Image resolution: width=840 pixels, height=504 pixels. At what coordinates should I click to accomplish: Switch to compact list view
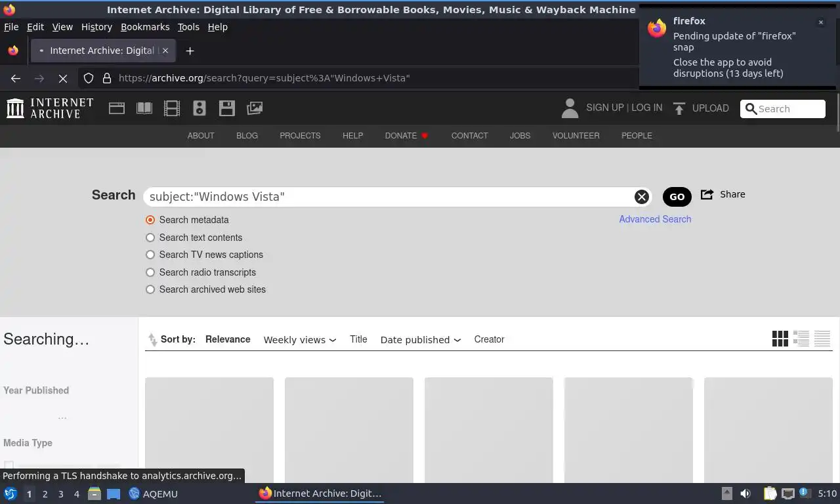(822, 339)
